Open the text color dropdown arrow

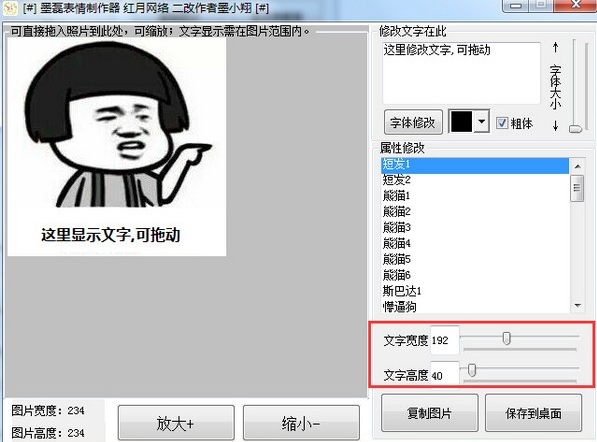(x=482, y=122)
